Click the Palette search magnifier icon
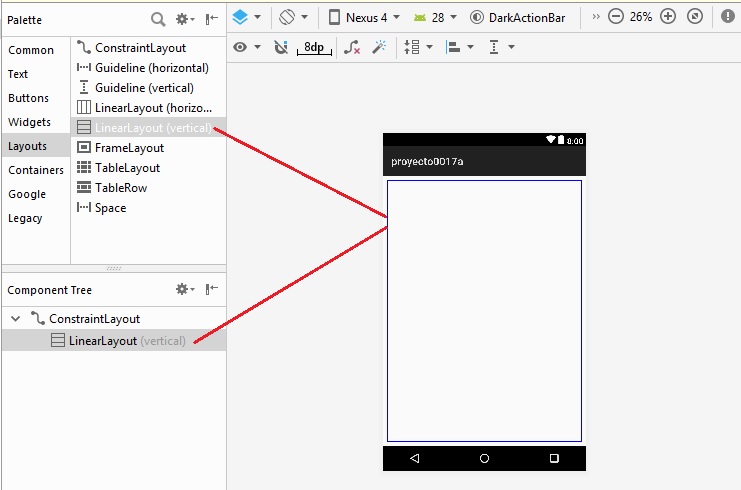741x490 pixels. [158, 18]
